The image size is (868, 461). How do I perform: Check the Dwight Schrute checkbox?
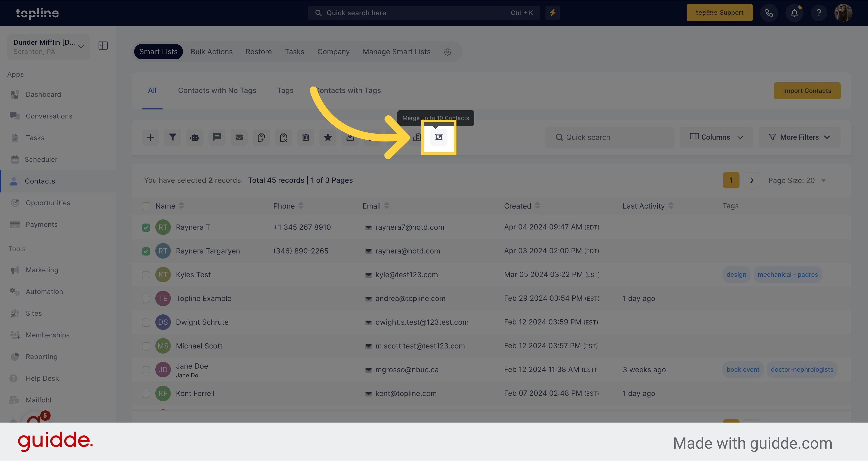pyautogui.click(x=146, y=322)
